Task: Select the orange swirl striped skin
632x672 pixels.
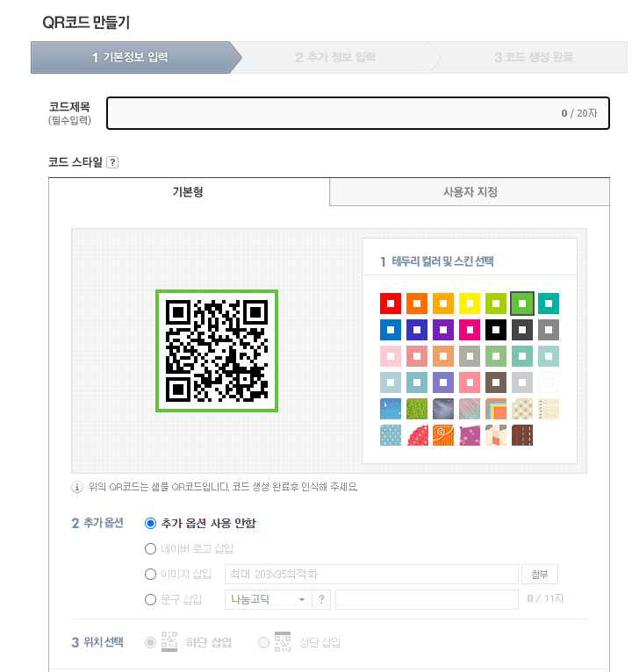Action: (x=443, y=435)
